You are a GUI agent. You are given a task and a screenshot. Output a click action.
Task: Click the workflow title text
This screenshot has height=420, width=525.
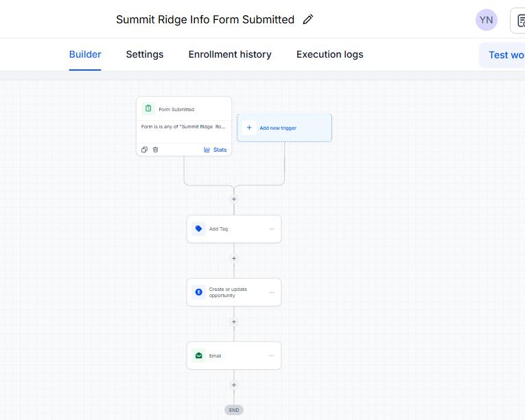(x=205, y=20)
